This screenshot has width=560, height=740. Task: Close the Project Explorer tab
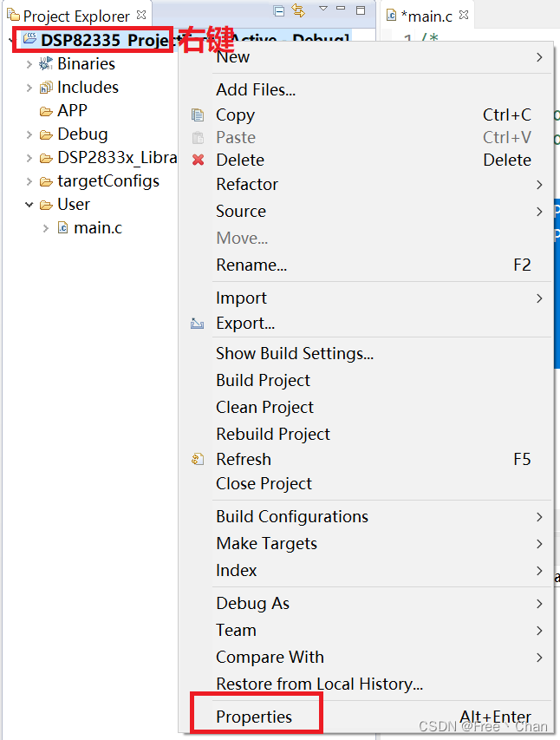141,15
